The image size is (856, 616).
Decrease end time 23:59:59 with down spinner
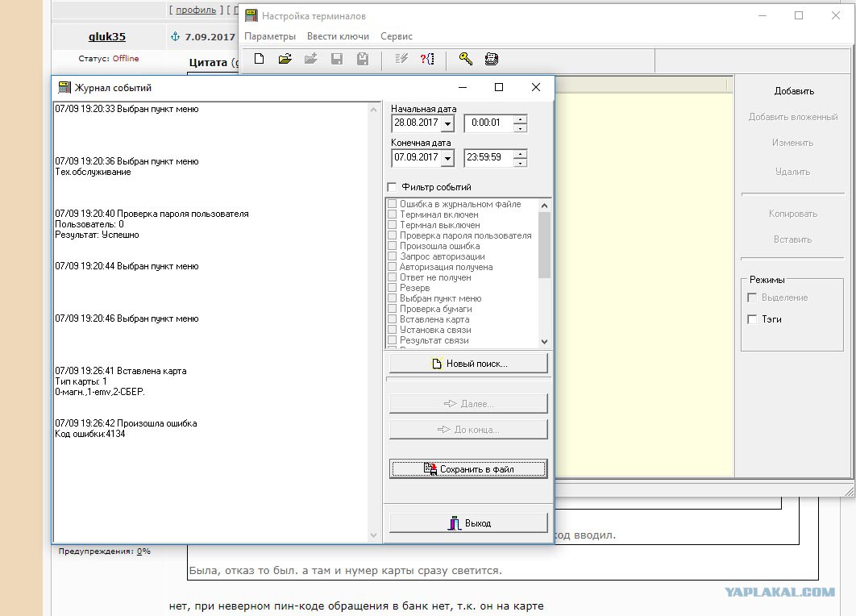point(520,163)
